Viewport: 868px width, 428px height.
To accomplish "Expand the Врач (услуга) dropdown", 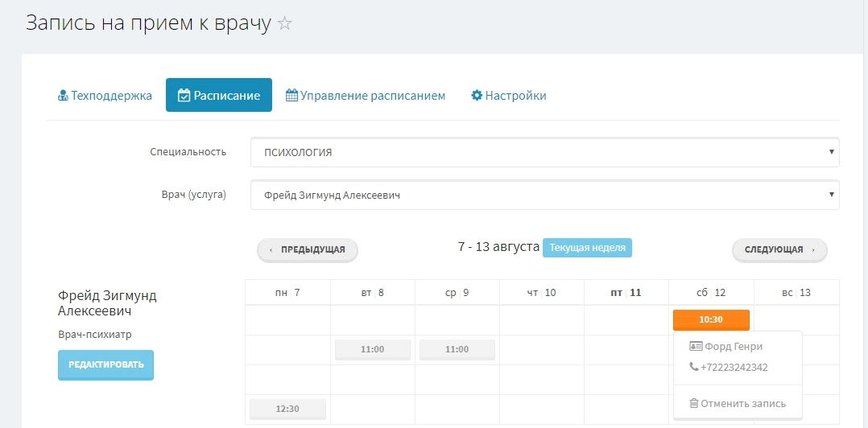I will 544,195.
